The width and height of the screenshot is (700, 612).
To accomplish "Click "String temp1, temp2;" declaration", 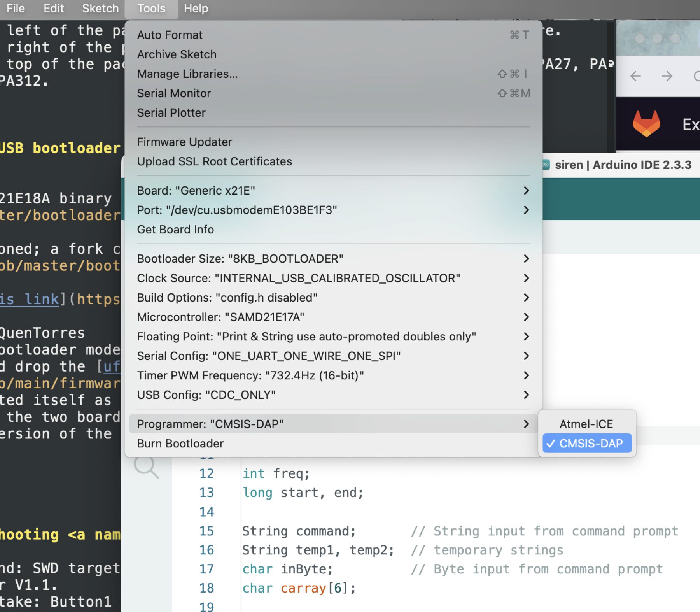I will 318,550.
